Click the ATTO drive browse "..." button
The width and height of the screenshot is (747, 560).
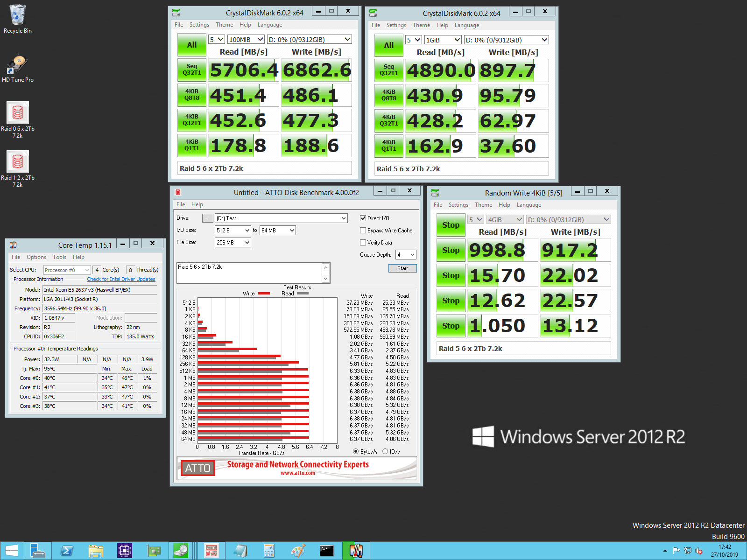click(207, 218)
